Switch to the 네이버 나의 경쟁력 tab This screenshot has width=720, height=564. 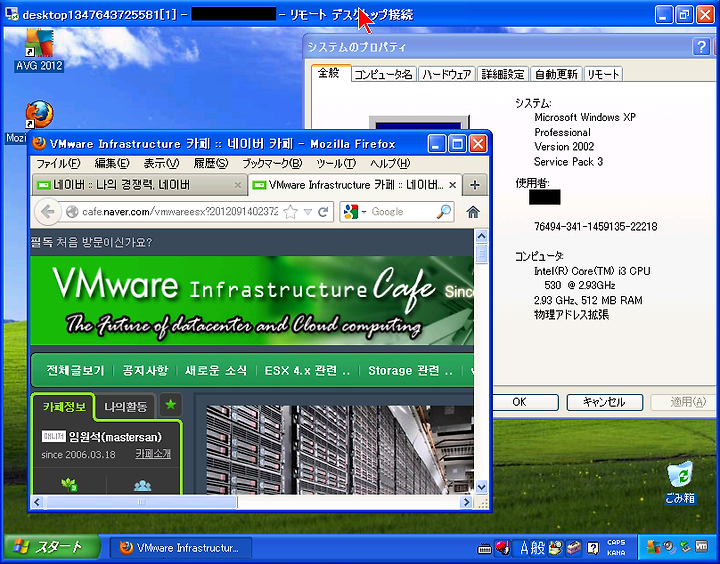(140, 185)
